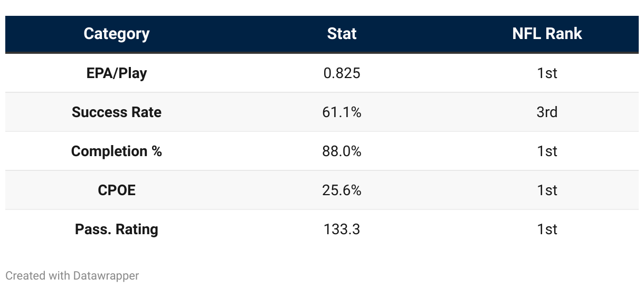Click the 88.0% Completion value

point(342,151)
